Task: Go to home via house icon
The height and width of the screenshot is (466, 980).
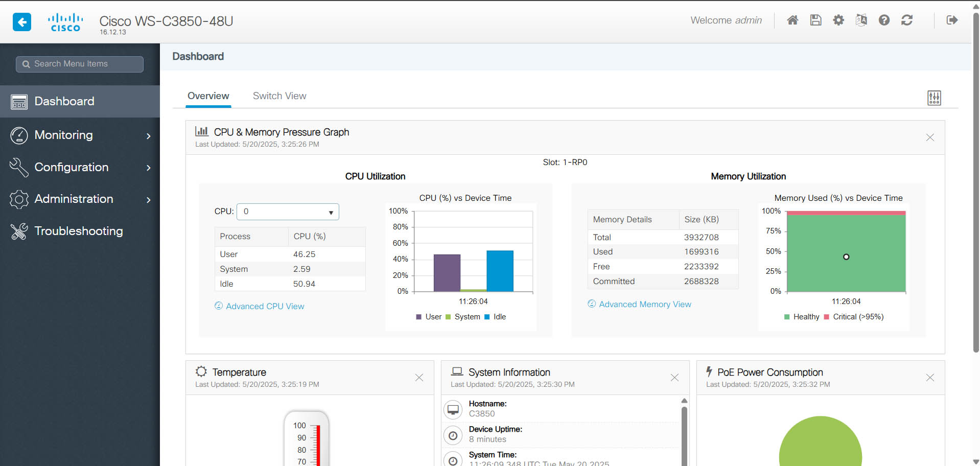Action: [x=792, y=20]
